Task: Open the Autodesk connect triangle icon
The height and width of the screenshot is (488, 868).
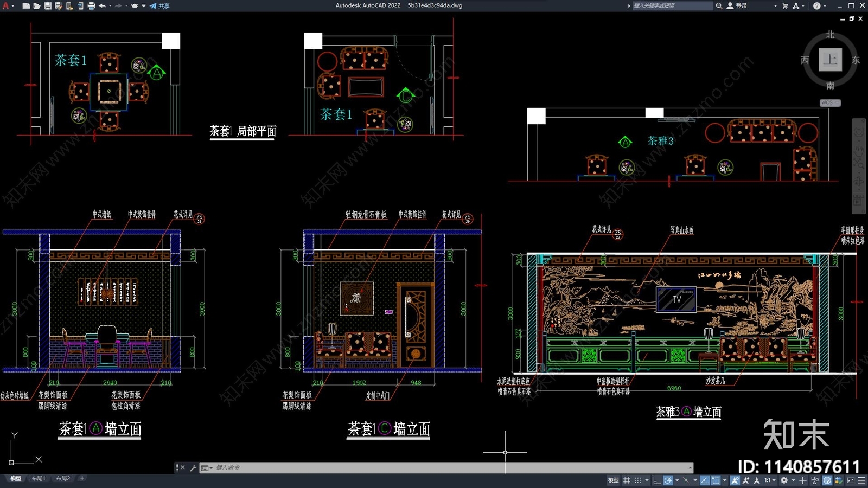Action: (x=796, y=5)
